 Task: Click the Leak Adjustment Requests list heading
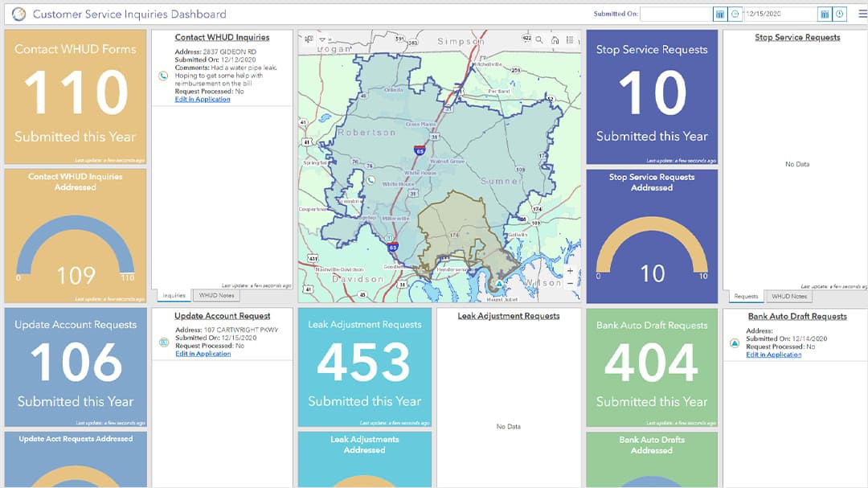pos(508,316)
